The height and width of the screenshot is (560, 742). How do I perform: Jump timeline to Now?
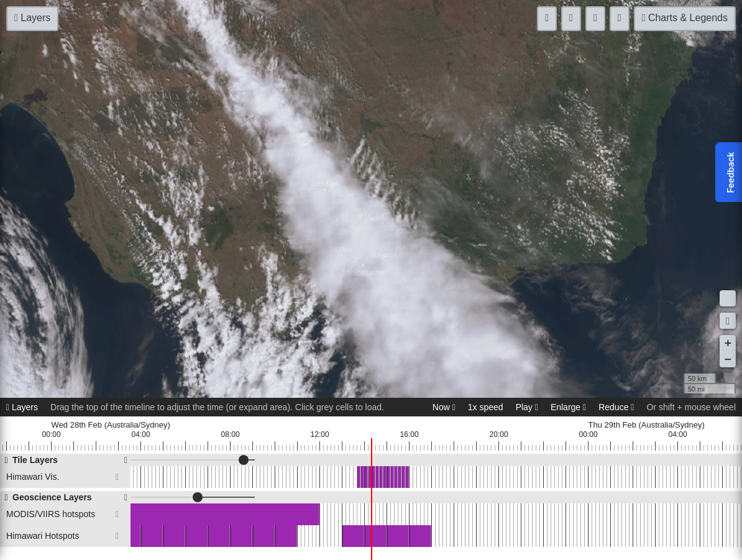(x=444, y=407)
